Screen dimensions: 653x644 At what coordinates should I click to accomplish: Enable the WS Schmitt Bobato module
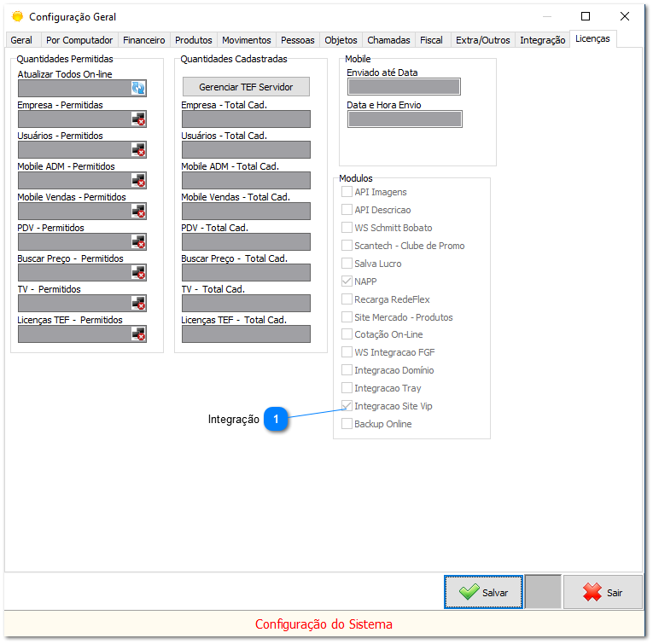(347, 228)
